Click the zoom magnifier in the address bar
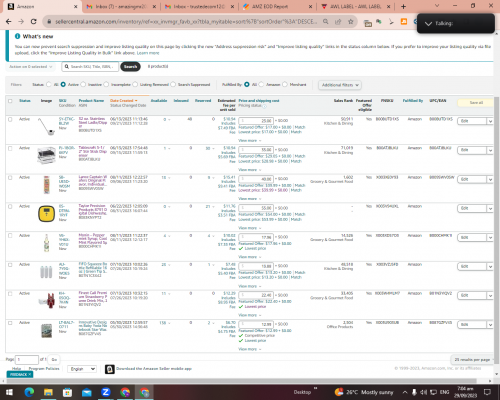Image resolution: width=500 pixels, height=400 pixels. (x=325, y=22)
